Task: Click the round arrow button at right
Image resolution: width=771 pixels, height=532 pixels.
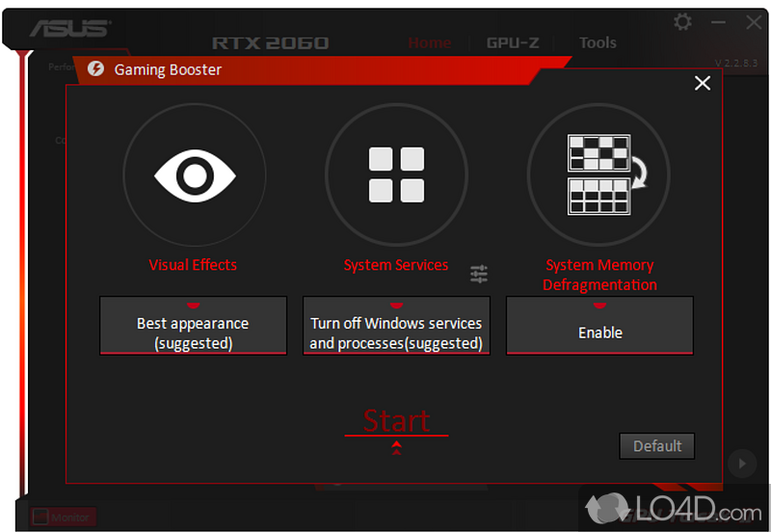Action: coord(742,464)
